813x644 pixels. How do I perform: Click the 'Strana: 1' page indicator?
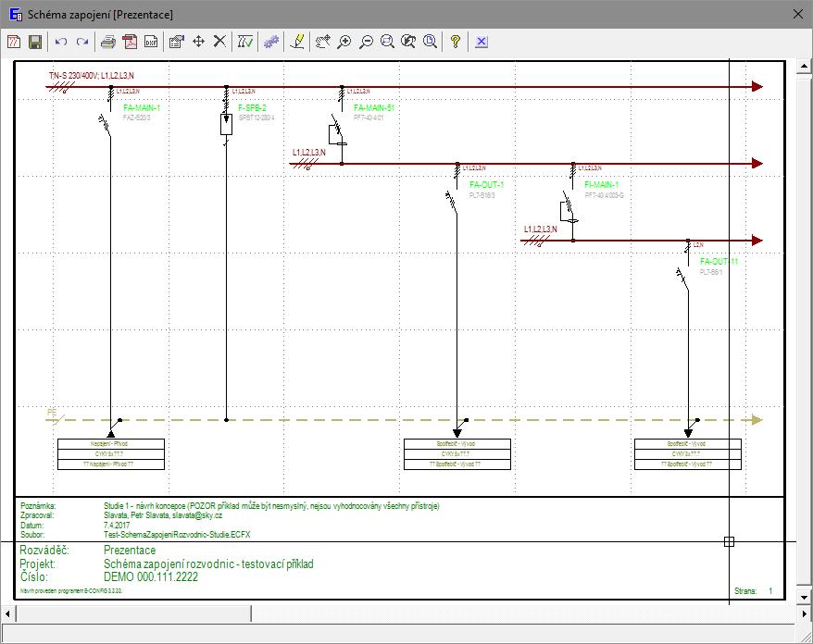754,590
